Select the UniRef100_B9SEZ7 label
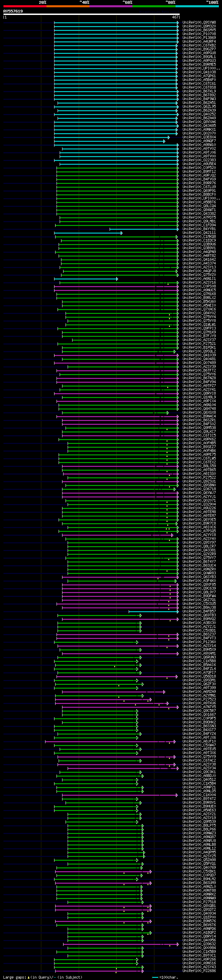 click(199, 447)
